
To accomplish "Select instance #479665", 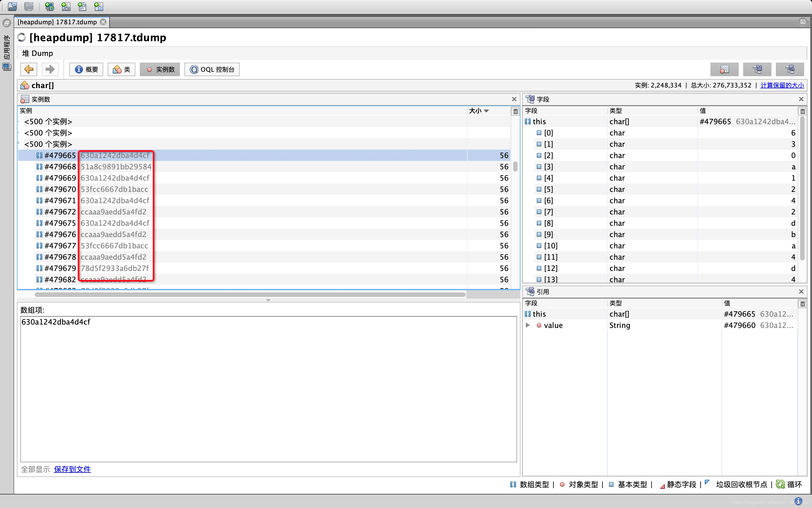I will tap(264, 156).
